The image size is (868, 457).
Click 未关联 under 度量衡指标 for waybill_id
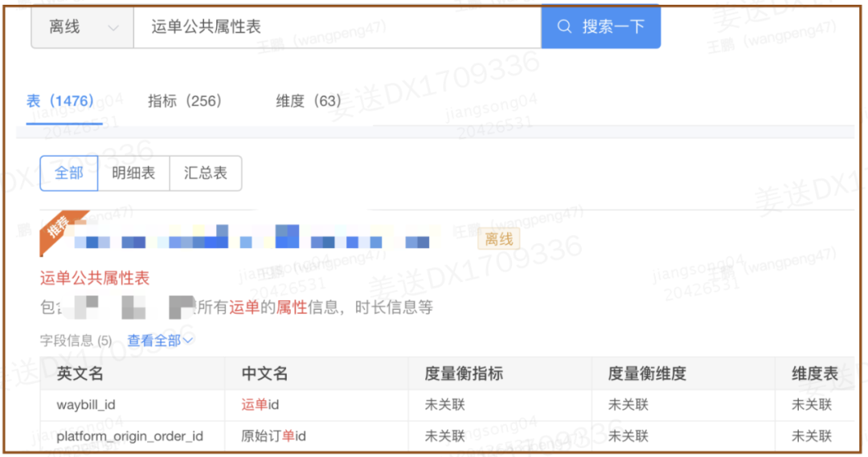[x=444, y=405]
